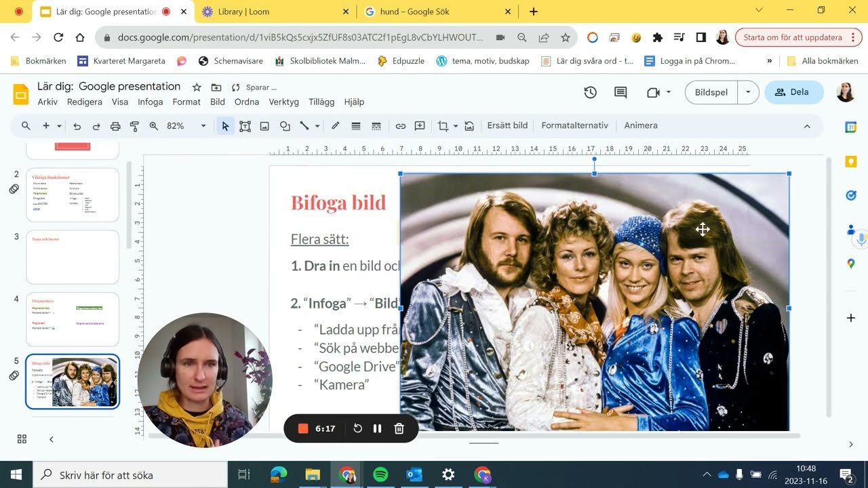Open the Visa menu
The image size is (868, 488).
click(x=120, y=102)
